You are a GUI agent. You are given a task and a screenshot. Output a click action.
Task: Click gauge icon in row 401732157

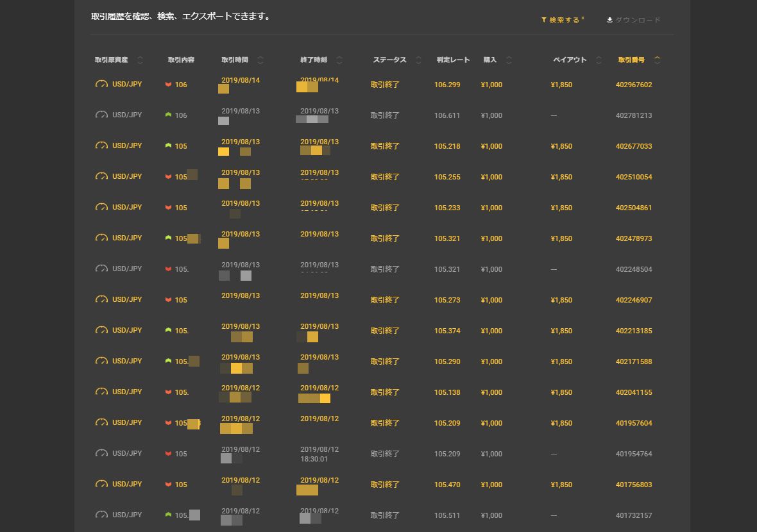(101, 515)
